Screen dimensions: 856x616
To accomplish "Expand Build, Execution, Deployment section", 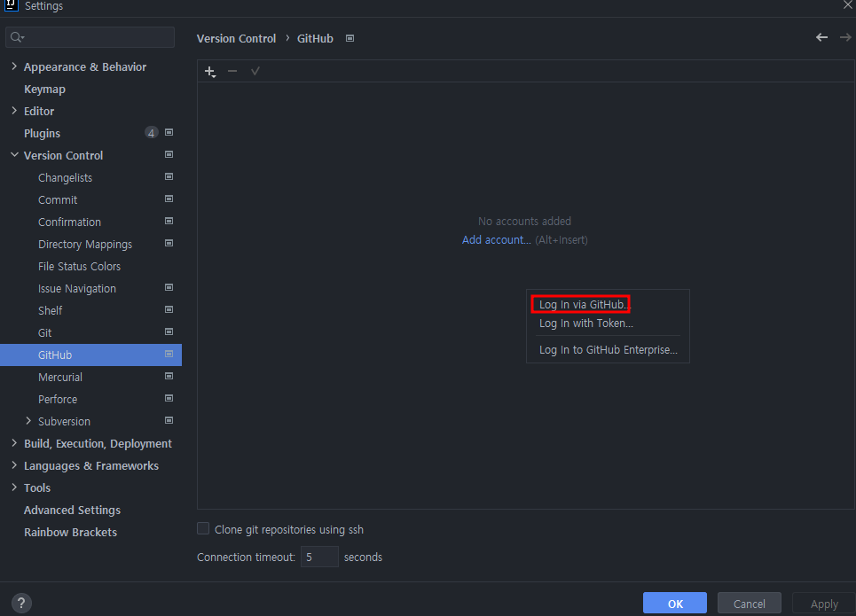I will (14, 443).
